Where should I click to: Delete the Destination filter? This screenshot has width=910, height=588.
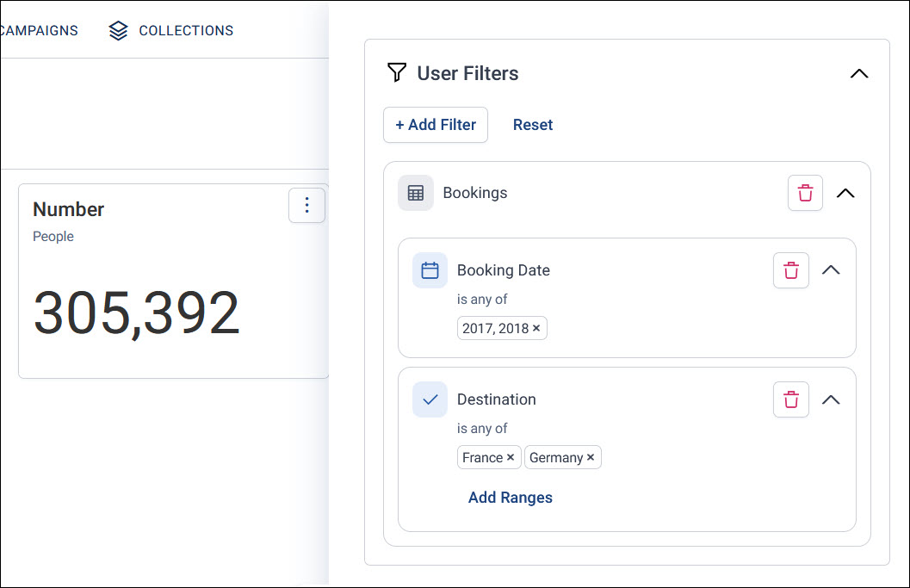point(791,399)
